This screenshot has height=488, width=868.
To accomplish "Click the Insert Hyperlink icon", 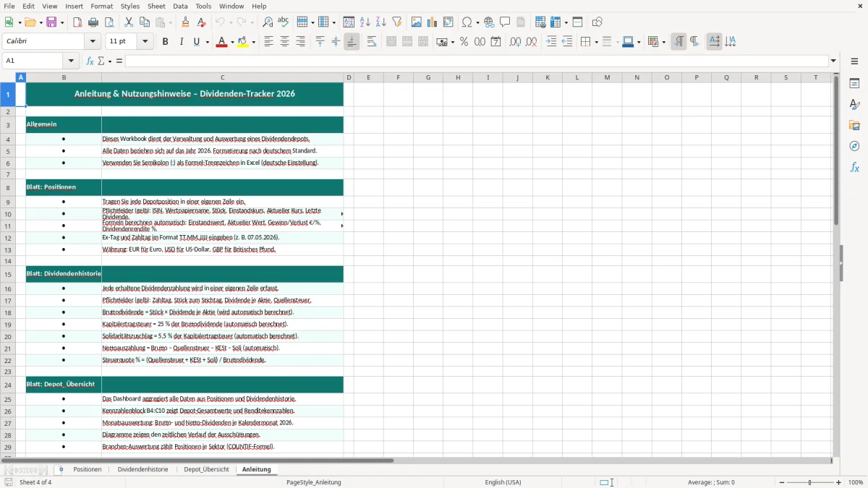I will pos(489,22).
